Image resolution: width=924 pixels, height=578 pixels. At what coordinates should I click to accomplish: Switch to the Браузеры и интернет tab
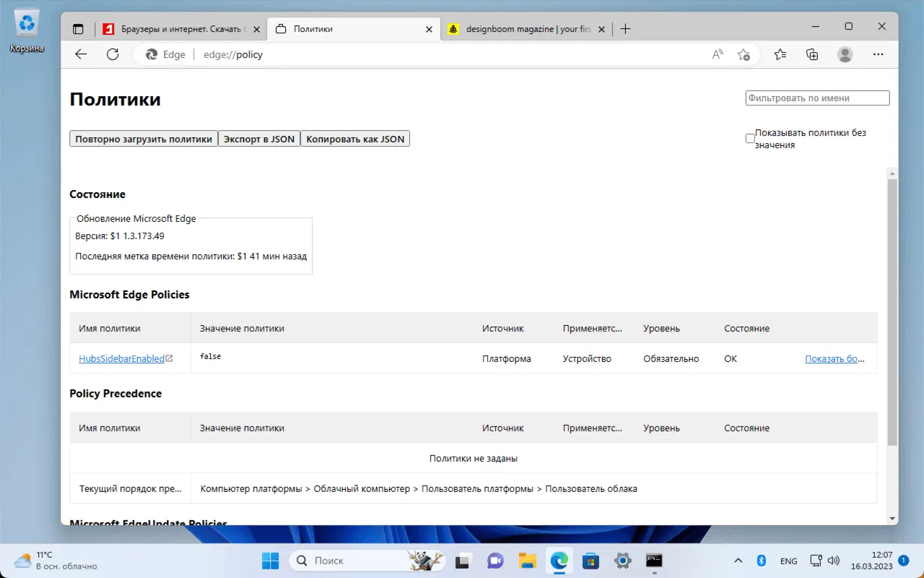pos(180,30)
